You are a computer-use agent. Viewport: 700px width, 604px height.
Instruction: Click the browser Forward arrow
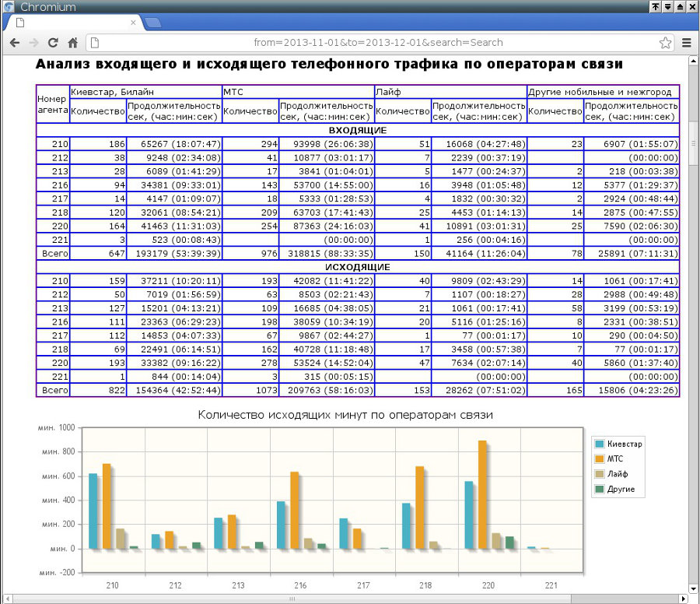(33, 43)
